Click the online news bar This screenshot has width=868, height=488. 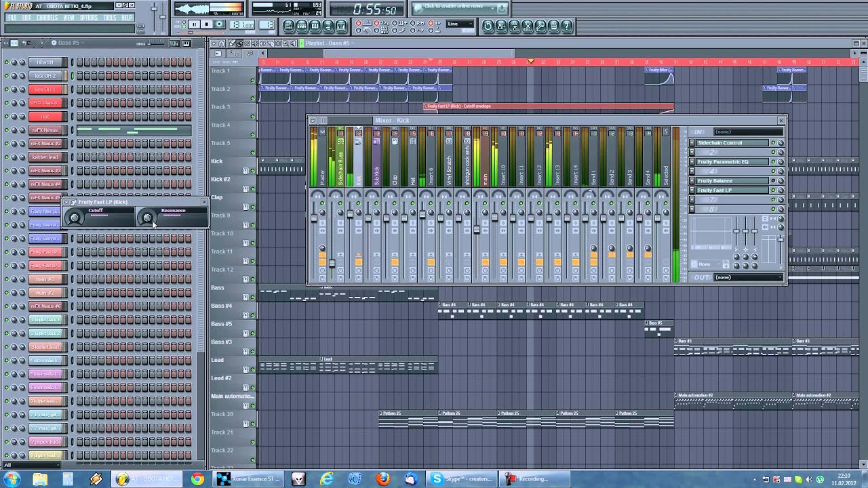(460, 7)
